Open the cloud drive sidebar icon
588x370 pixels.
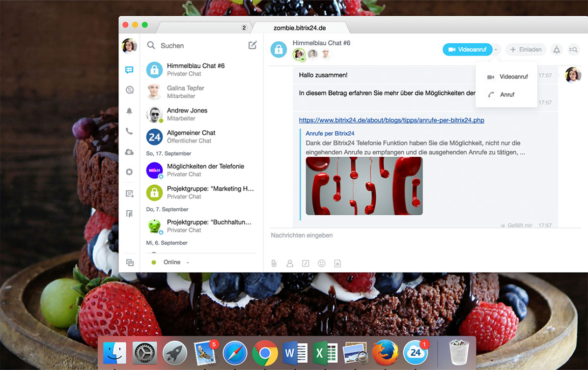(x=129, y=152)
